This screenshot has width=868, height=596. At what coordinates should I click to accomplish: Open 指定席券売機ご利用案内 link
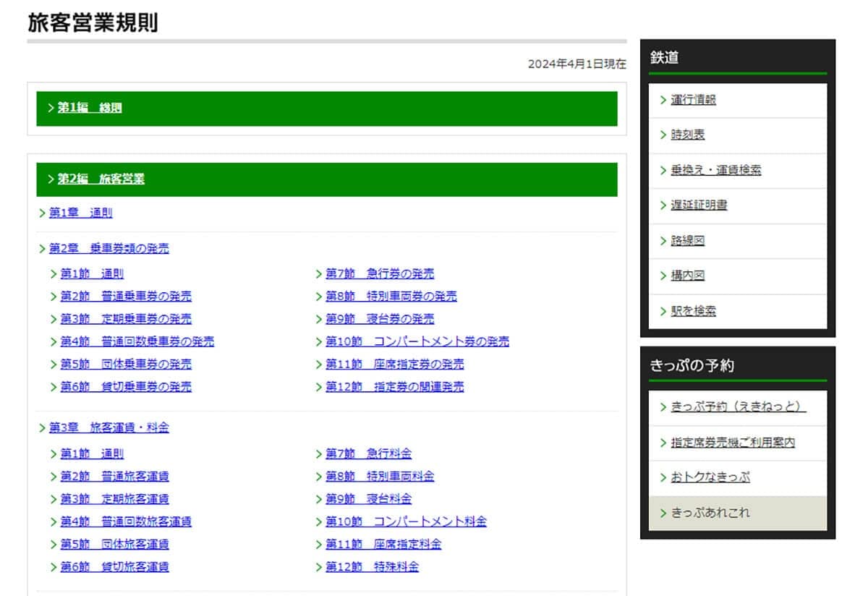pos(737,443)
